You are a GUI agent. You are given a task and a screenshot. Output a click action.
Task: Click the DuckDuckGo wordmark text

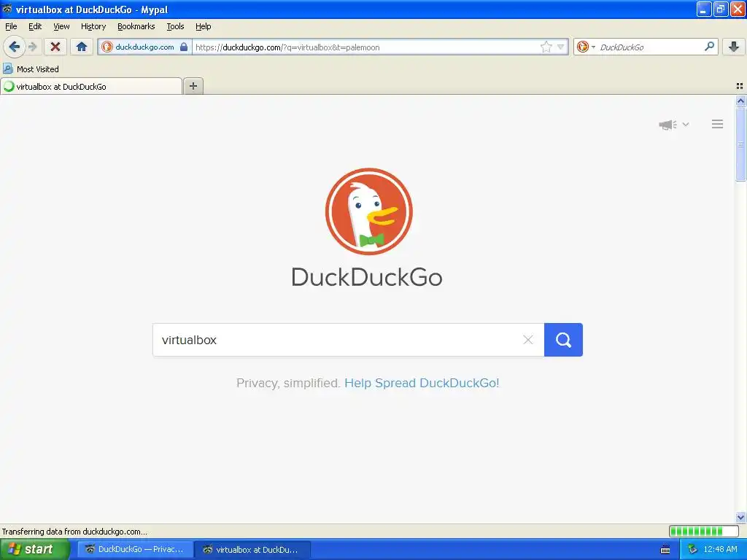367,277
